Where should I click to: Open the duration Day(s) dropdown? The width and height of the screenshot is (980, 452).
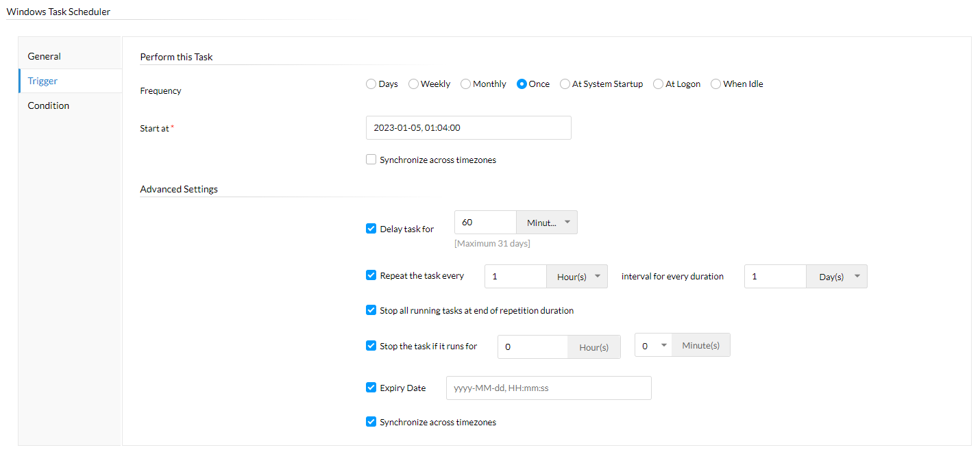pyautogui.click(x=837, y=277)
